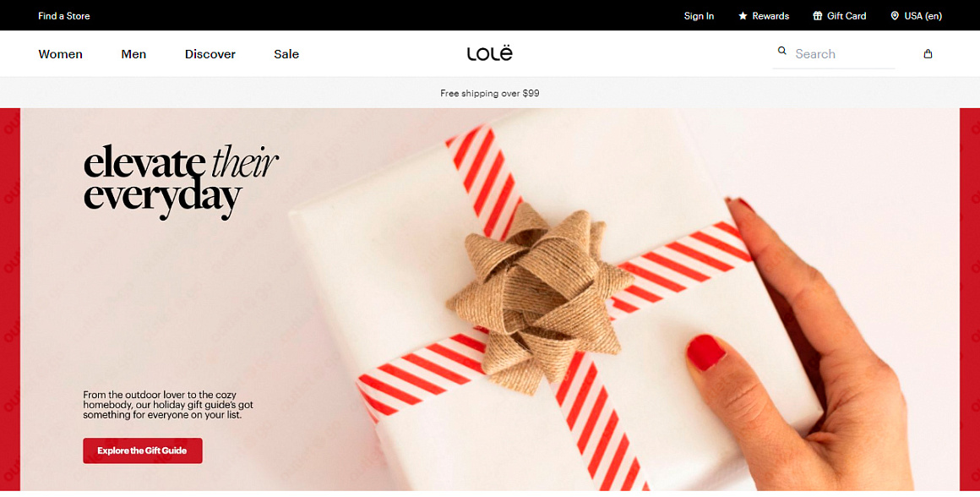Click the shopping bag icon

click(928, 54)
